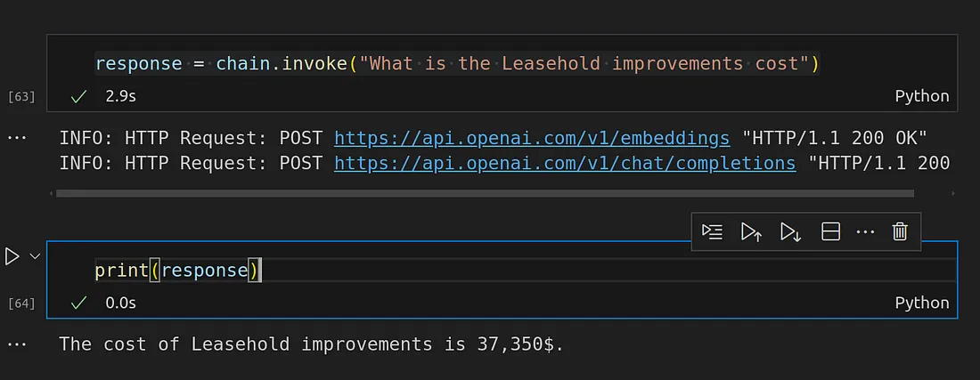Expand run options chevron beside the play button

coord(35,256)
